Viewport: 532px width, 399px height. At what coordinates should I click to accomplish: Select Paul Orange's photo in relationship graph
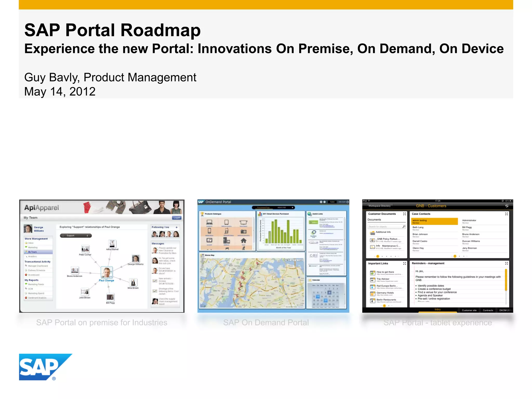point(107,272)
